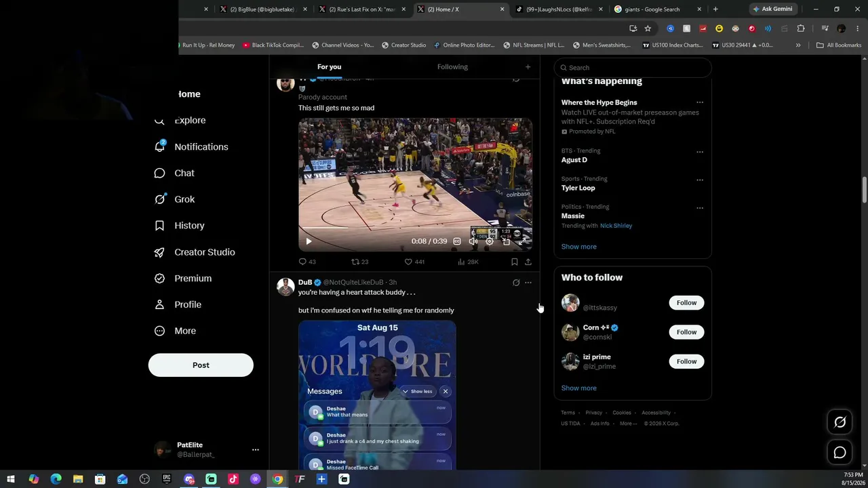Repost the basketball video post

(x=359, y=262)
